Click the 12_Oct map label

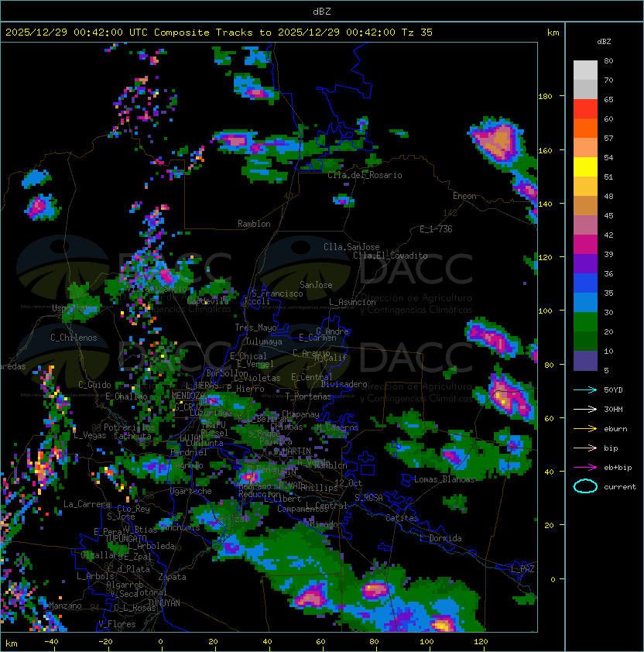point(348,483)
